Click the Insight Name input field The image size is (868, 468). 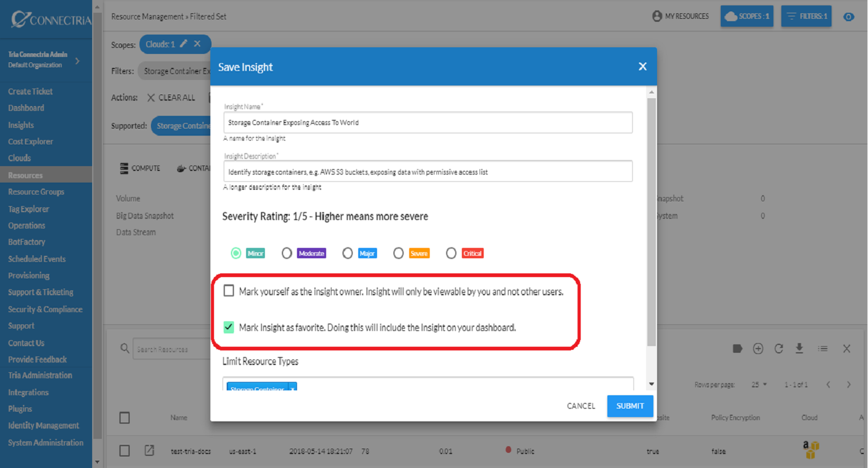[428, 122]
